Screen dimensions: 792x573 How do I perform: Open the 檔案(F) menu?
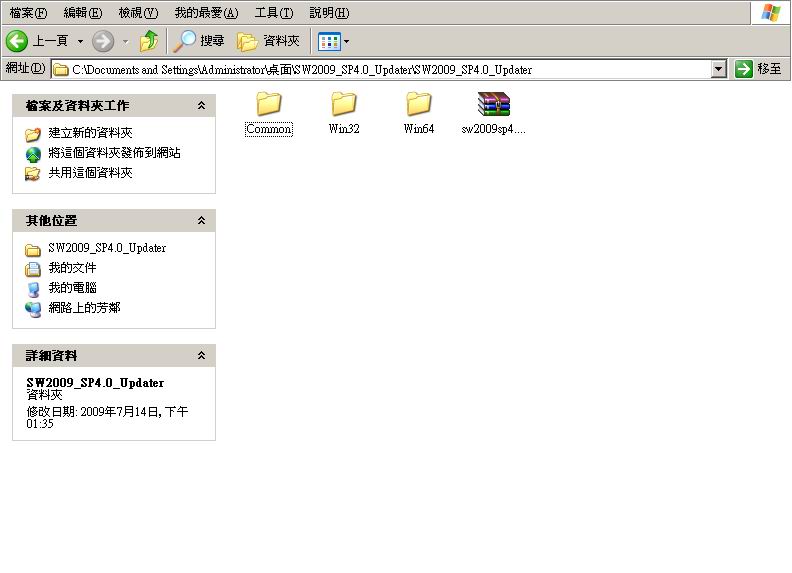(x=28, y=13)
